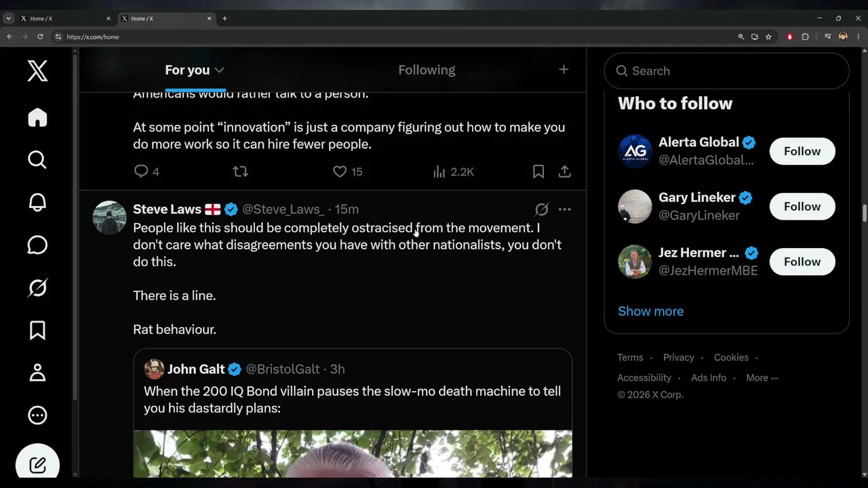Open the Accessibility footer link
Screen dimensions: 868x488
point(644,378)
